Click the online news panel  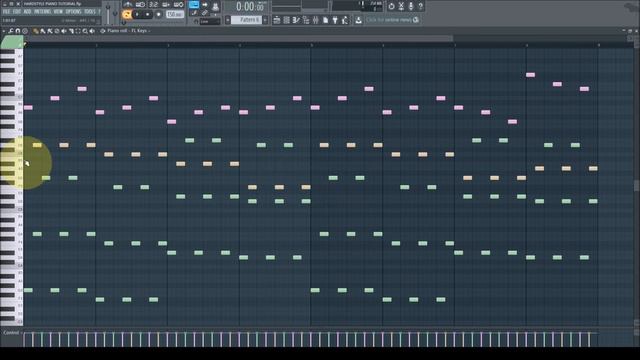[x=392, y=20]
